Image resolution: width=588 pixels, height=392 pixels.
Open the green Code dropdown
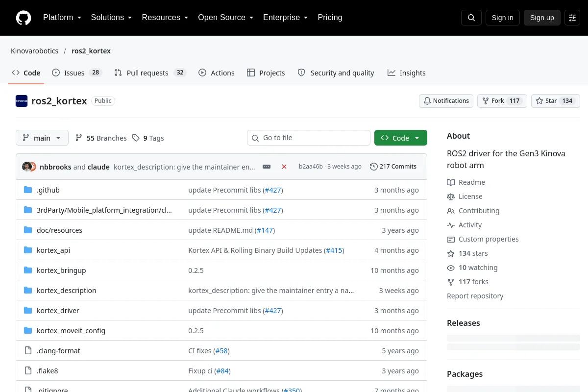point(401,138)
